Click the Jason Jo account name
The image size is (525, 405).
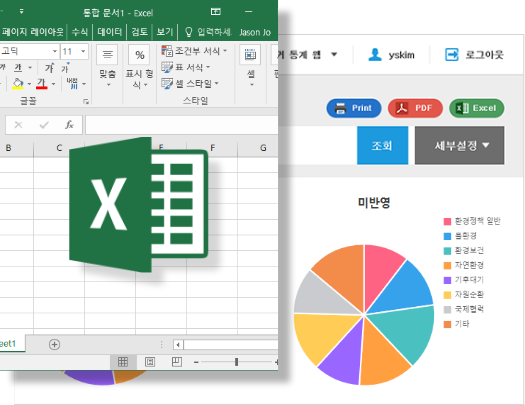pos(255,32)
